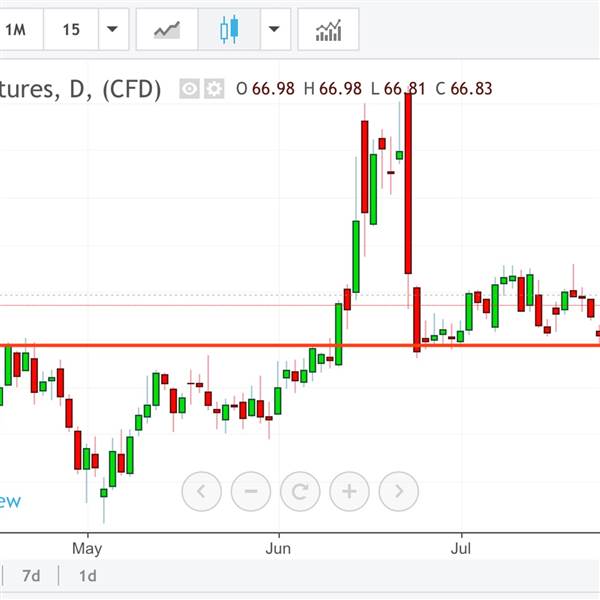Select the 1M timeframe button

point(19,29)
